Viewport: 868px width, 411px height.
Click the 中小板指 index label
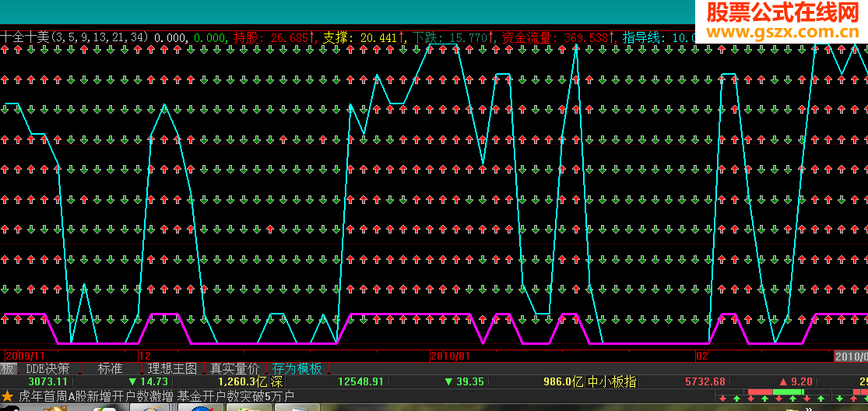pos(612,381)
